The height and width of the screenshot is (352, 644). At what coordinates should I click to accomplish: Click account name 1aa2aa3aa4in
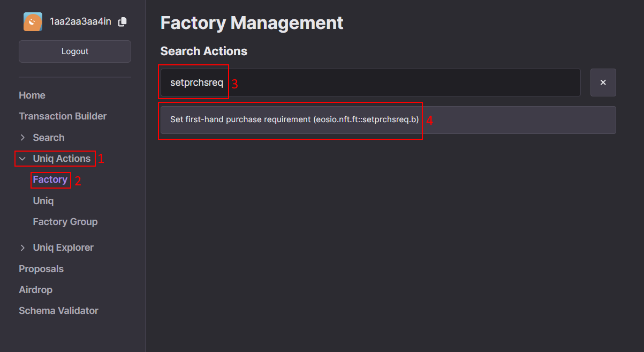pos(80,22)
